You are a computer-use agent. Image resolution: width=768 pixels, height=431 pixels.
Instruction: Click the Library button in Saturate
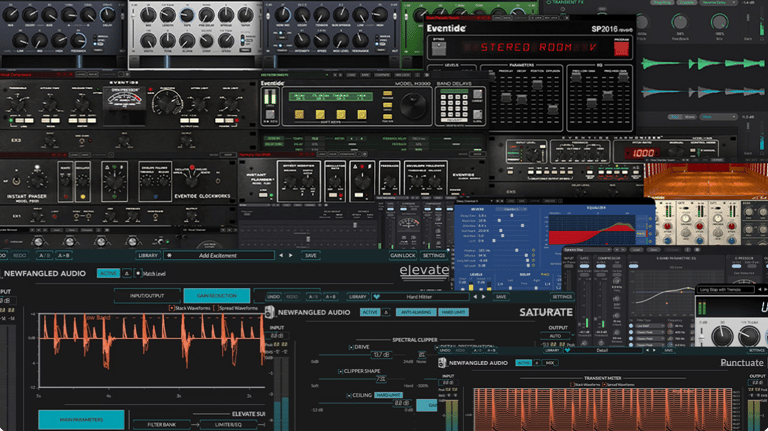coord(357,297)
